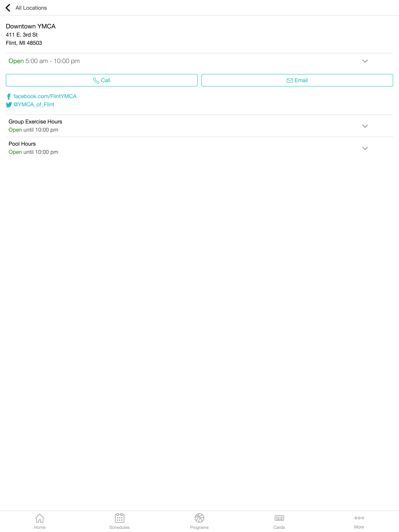The height and width of the screenshot is (532, 399).
Task: Tap the All Locations back label
Action: 31,8
